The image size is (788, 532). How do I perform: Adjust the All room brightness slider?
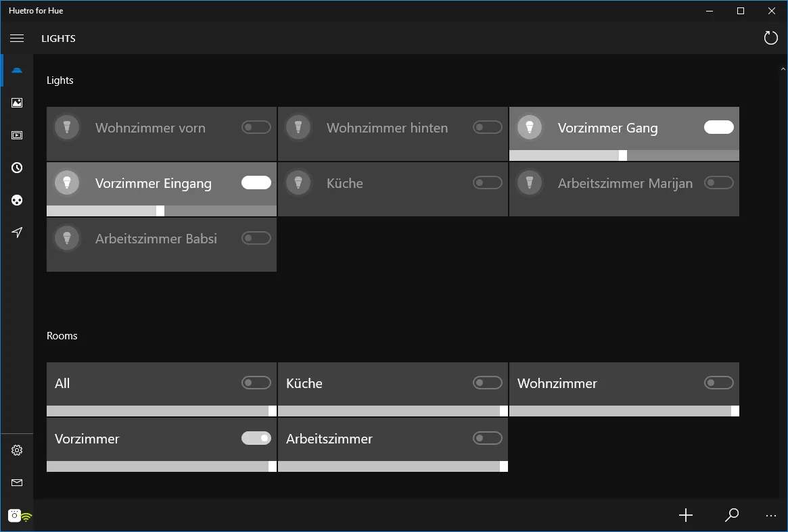coord(161,411)
